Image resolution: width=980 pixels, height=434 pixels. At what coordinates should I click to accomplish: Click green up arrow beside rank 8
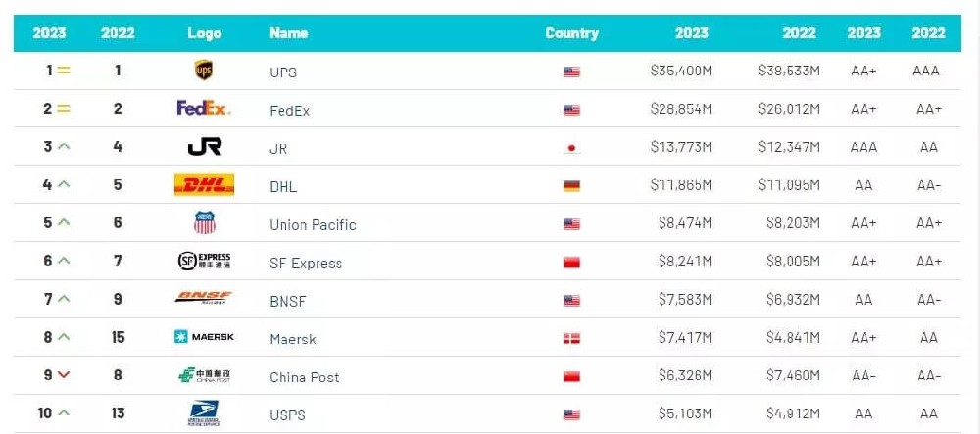coord(64,337)
